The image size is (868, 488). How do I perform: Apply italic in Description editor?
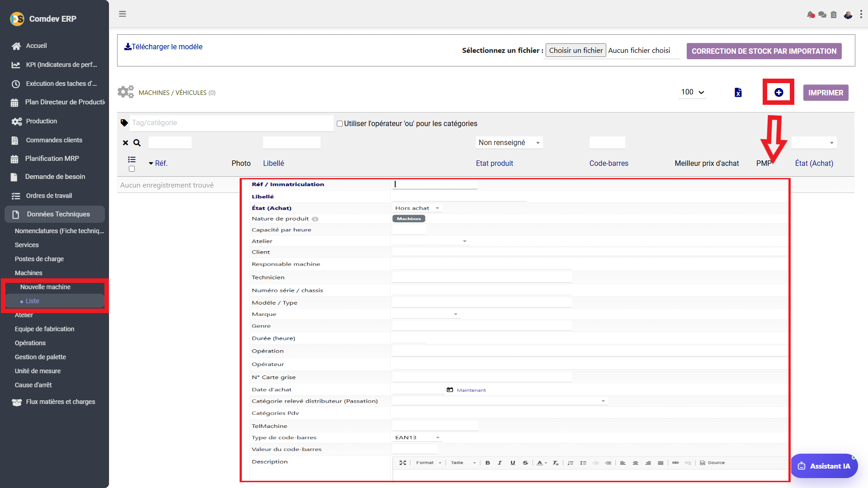click(500, 463)
